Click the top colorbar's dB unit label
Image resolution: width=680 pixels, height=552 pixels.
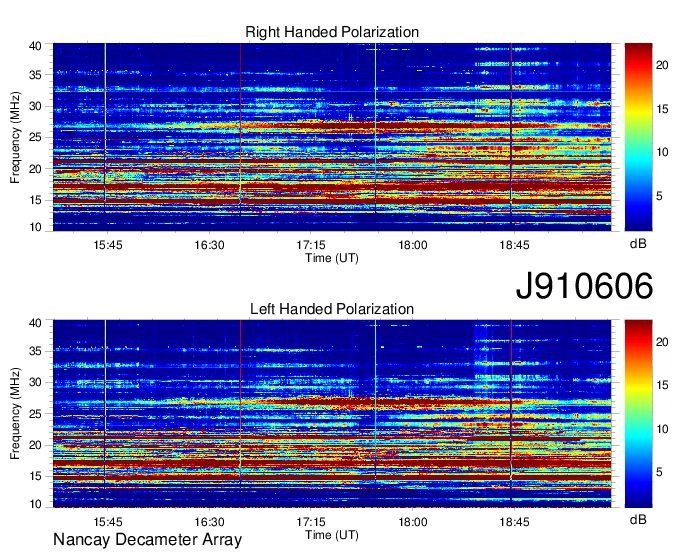[638, 244]
